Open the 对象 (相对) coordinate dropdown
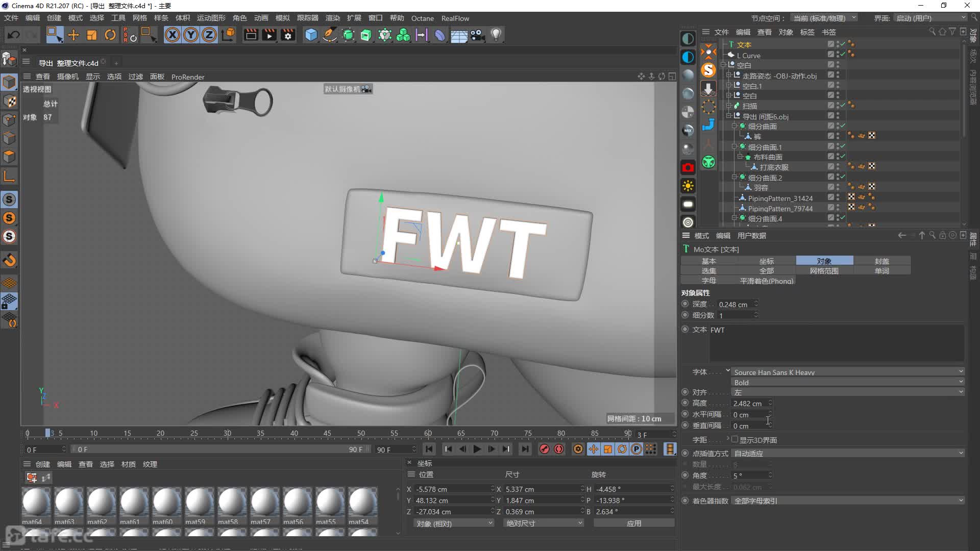 click(453, 523)
